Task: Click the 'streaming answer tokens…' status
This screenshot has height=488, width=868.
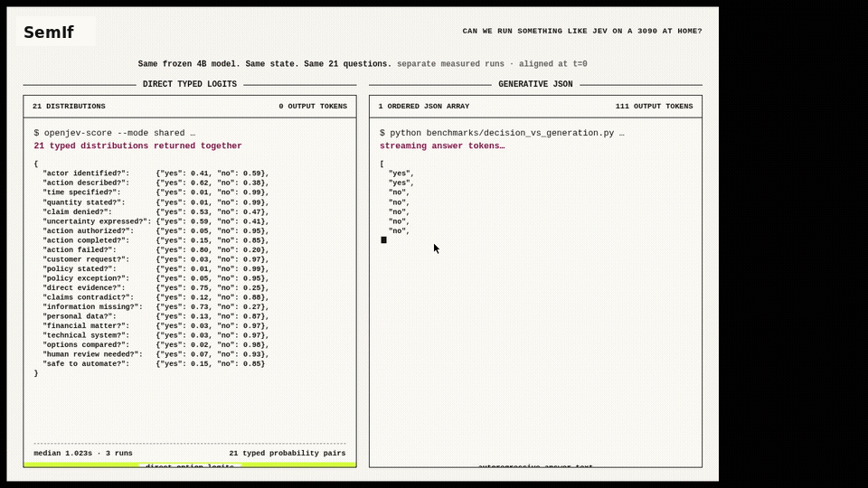Action: coord(442,145)
